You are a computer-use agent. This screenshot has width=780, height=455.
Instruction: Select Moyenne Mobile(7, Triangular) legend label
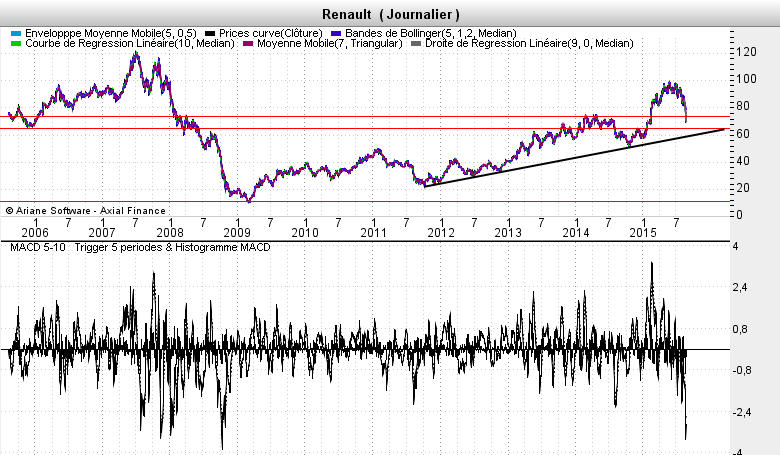(330, 43)
